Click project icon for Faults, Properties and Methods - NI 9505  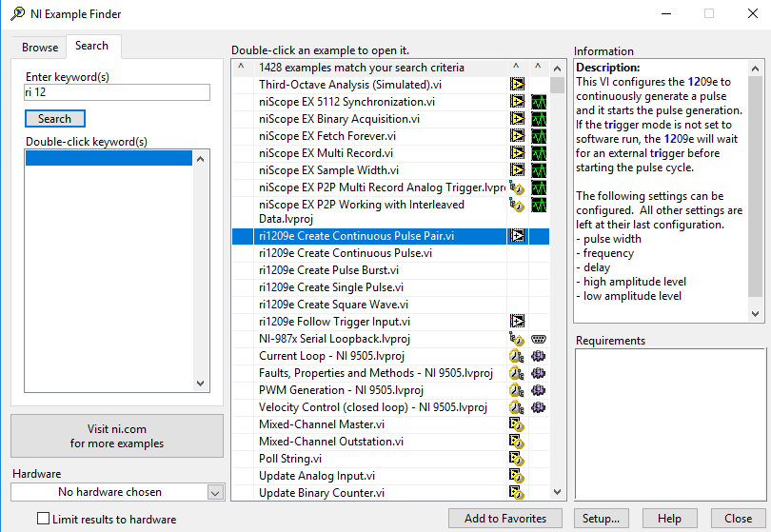point(517,373)
